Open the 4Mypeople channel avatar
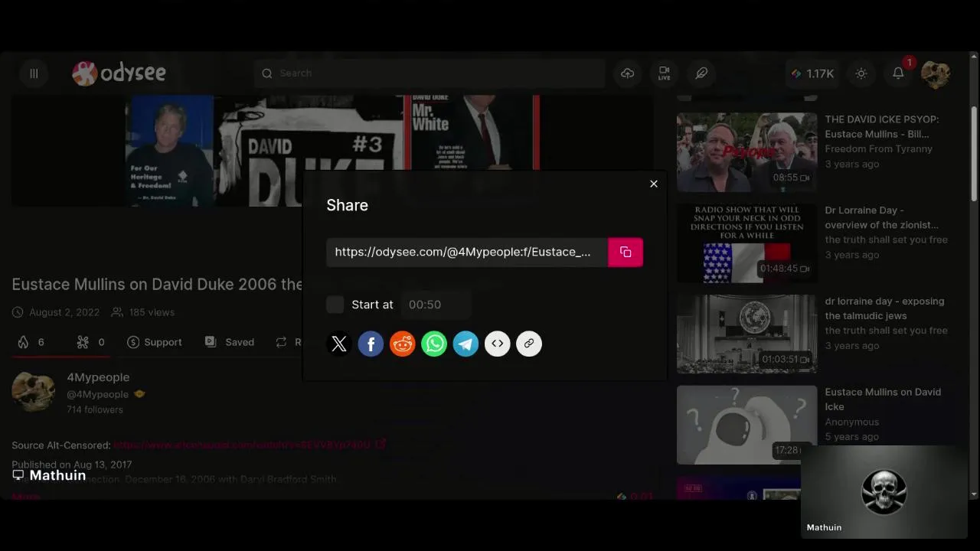Viewport: 980px width, 551px height. click(x=34, y=393)
